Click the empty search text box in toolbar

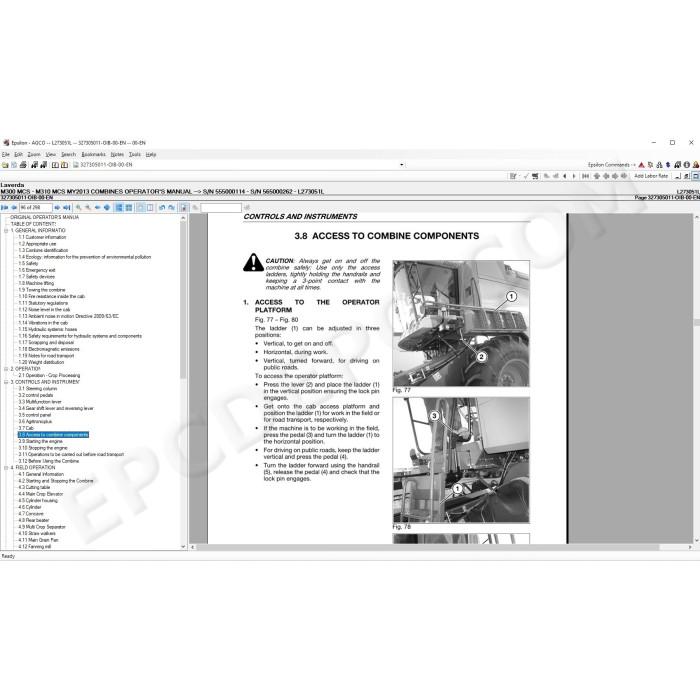[221, 208]
